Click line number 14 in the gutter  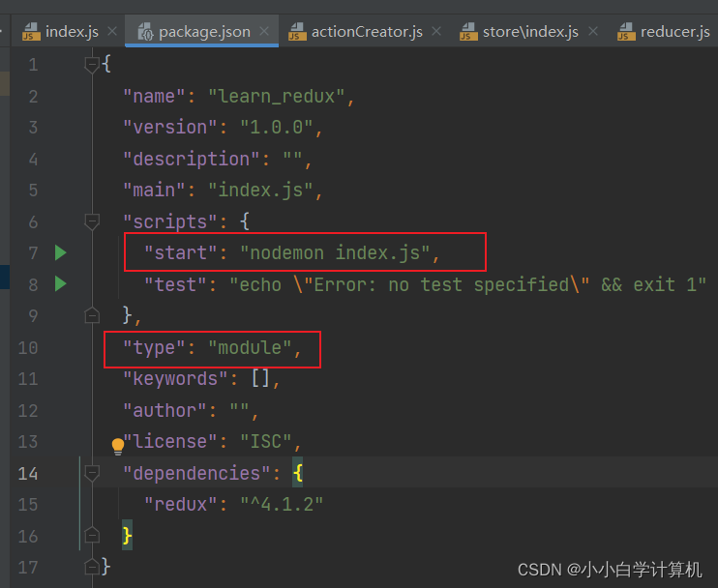(x=28, y=473)
